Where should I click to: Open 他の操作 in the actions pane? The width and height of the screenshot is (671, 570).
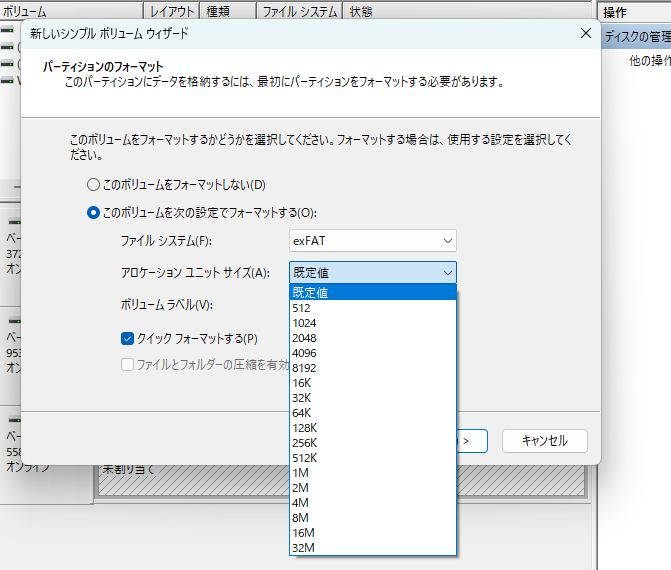pos(650,61)
